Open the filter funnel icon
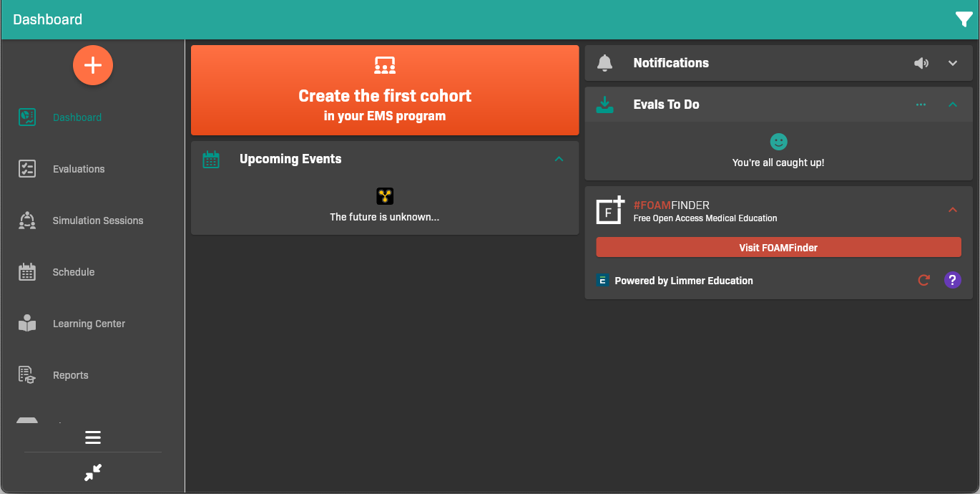 [964, 20]
